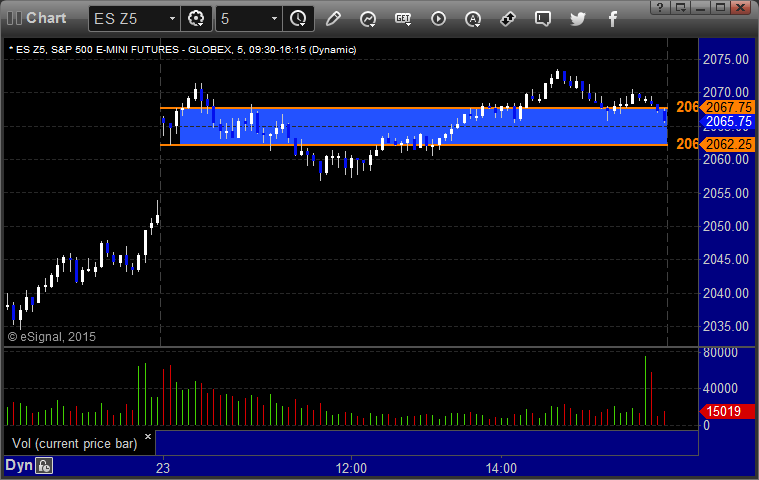Maximize the chart window
The image size is (759, 480).
(720, 7)
